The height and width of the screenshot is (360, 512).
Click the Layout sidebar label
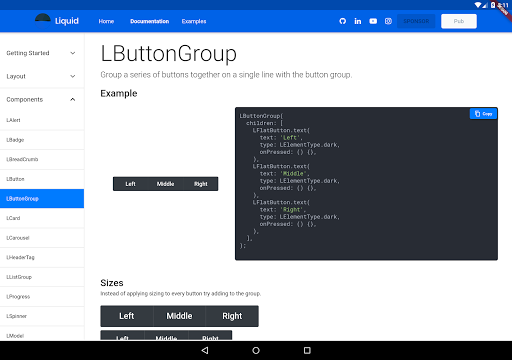click(16, 76)
